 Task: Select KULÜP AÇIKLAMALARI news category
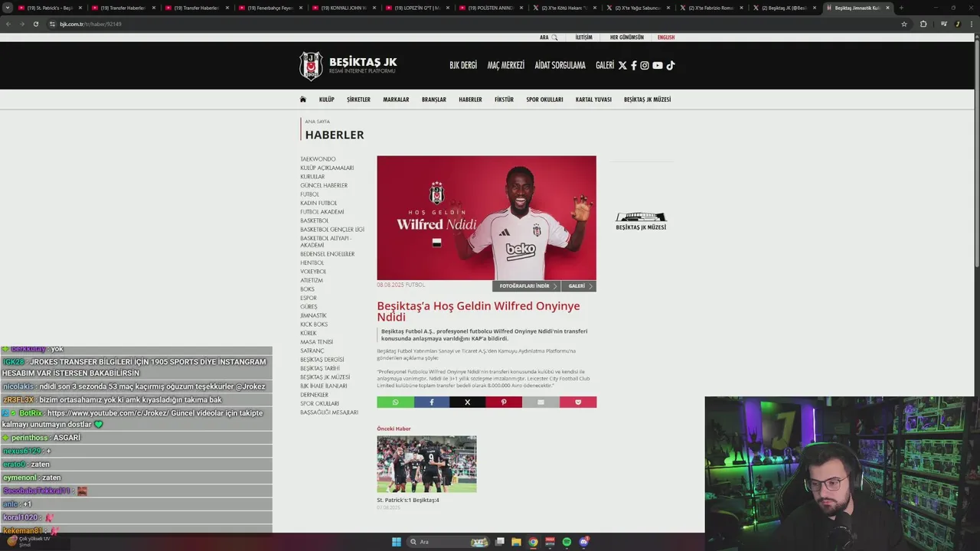pos(327,168)
